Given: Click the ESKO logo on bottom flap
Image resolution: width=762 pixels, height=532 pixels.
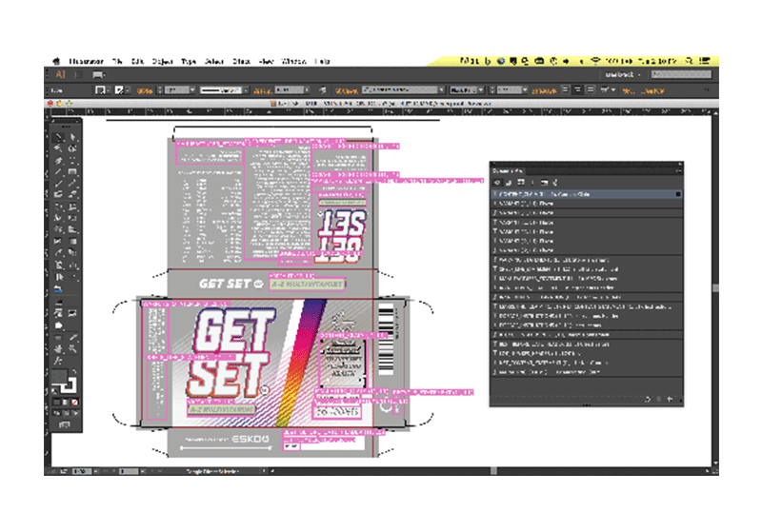Looking at the screenshot, I should point(251,439).
